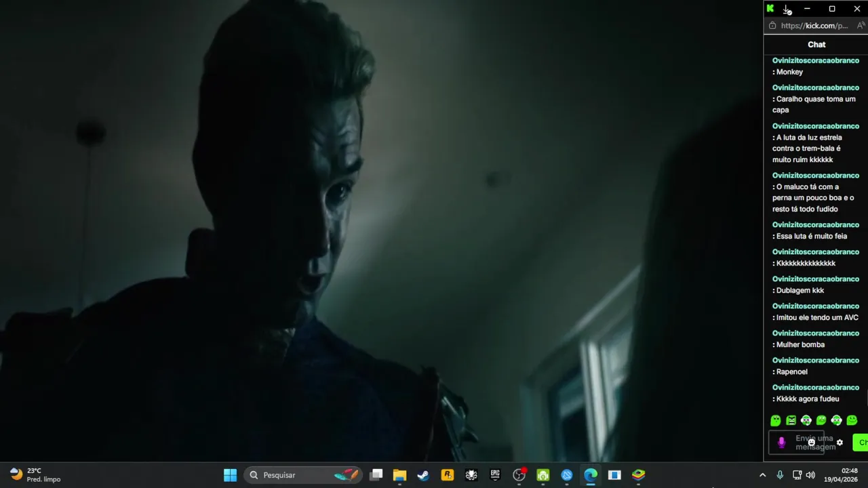Open Epic Games Launcher on taskbar
868x488 pixels.
click(495, 475)
